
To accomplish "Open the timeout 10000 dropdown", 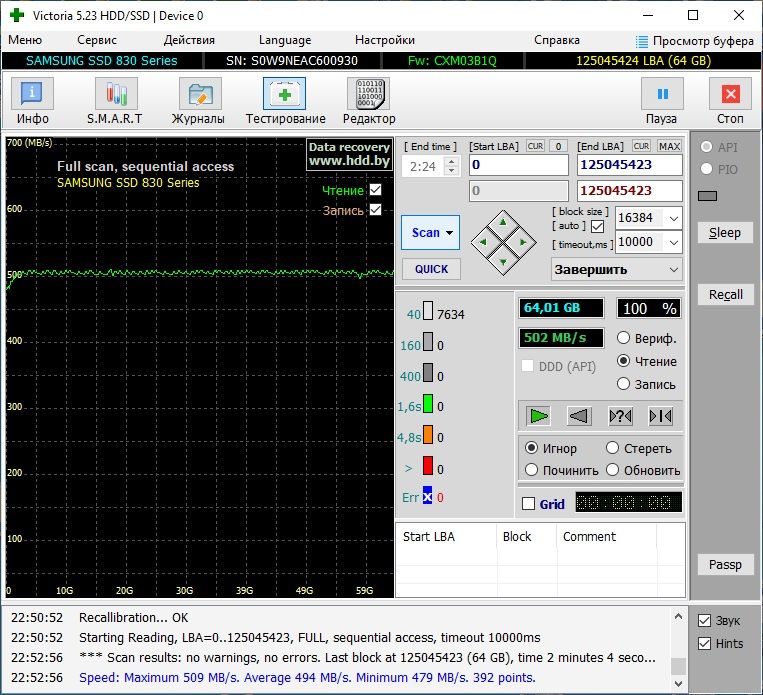I will pyautogui.click(x=673, y=242).
